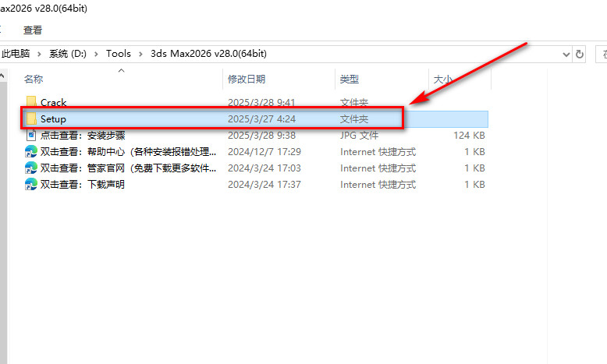Click the JPG 文件 type cell

359,136
